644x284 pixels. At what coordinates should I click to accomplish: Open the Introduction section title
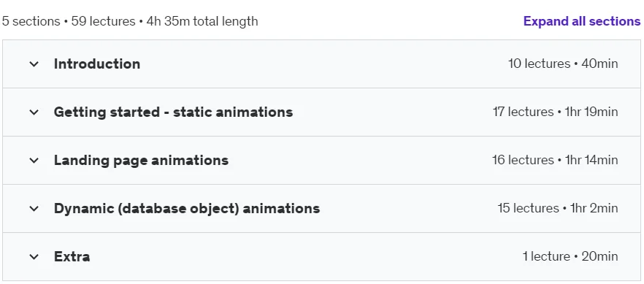(97, 64)
